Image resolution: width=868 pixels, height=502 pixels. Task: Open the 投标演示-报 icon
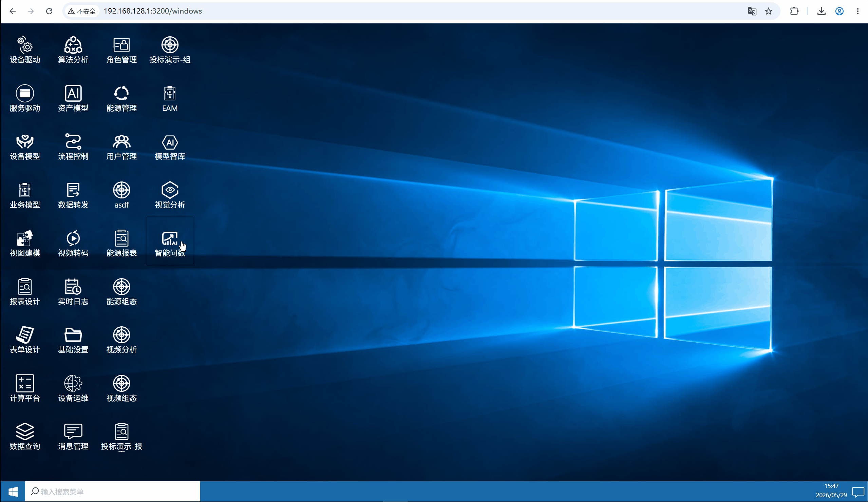point(121,437)
